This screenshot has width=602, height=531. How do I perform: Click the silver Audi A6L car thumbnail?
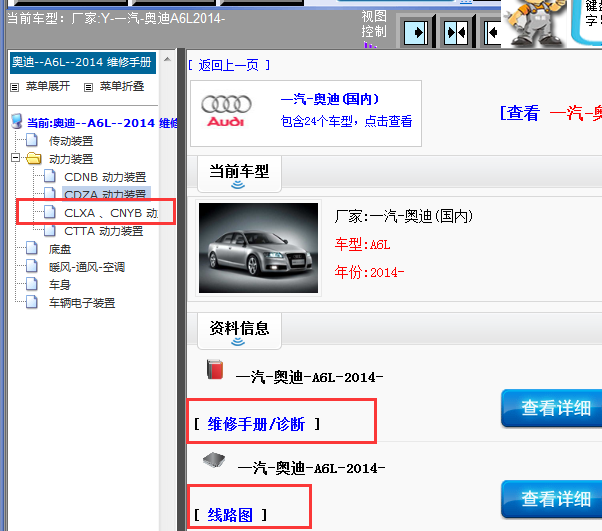pyautogui.click(x=258, y=248)
